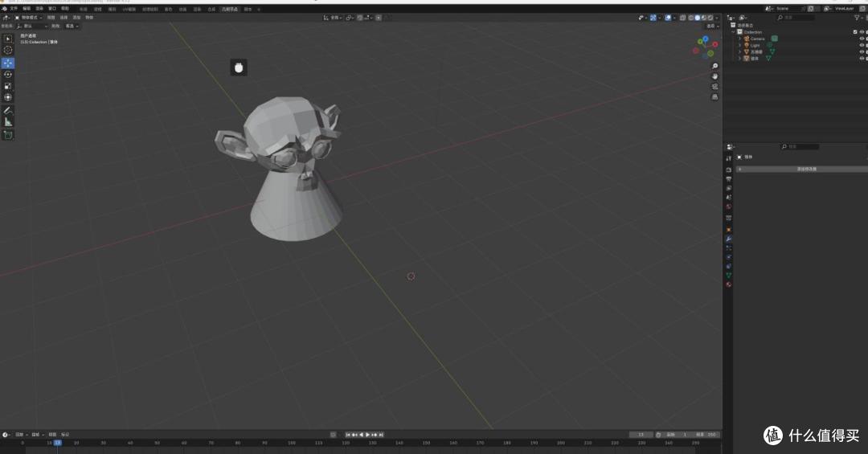Open the Render menu in top bar
Image resolution: width=868 pixels, height=454 pixels.
coord(39,9)
